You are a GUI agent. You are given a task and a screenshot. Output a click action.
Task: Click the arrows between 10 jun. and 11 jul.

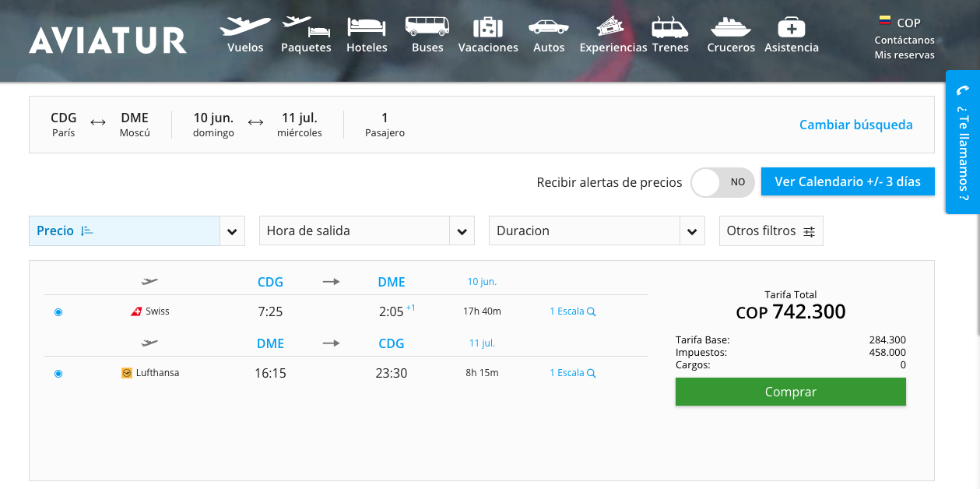coord(256,122)
